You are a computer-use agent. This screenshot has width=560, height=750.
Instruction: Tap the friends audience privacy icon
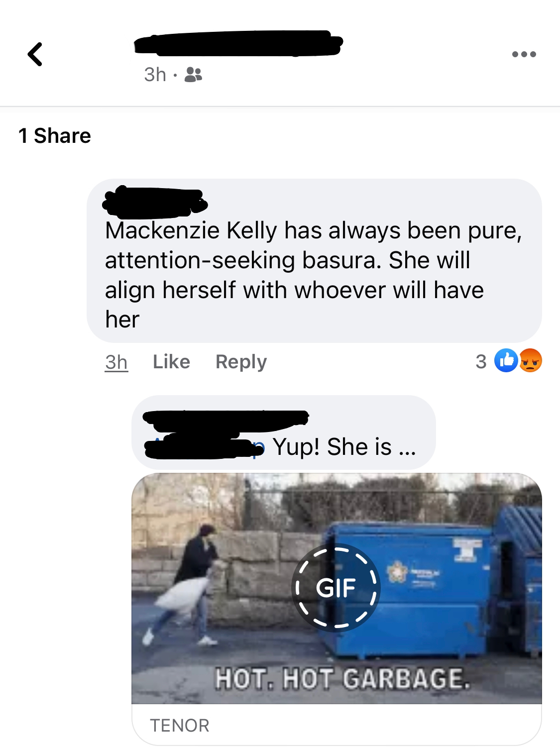click(x=193, y=75)
